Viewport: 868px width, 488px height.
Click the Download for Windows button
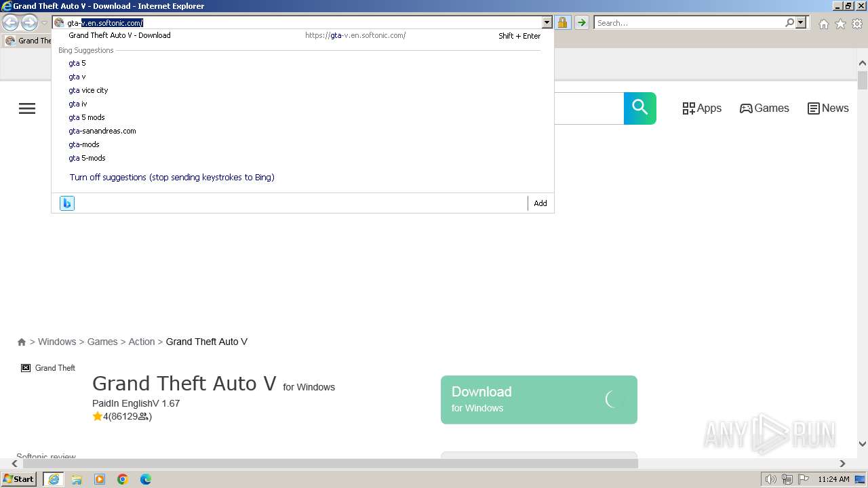coord(539,400)
